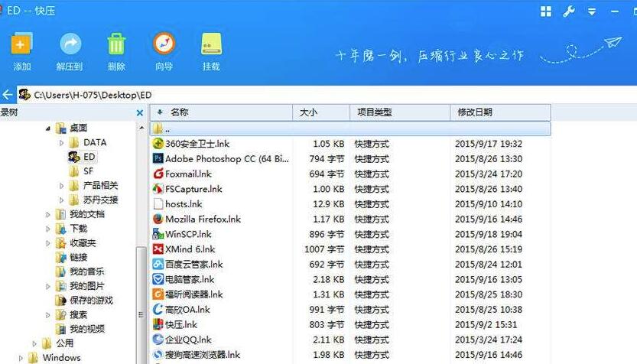This screenshot has height=364, width=637.
Task: Select the FSCapture.lnk icon
Action: coord(158,189)
